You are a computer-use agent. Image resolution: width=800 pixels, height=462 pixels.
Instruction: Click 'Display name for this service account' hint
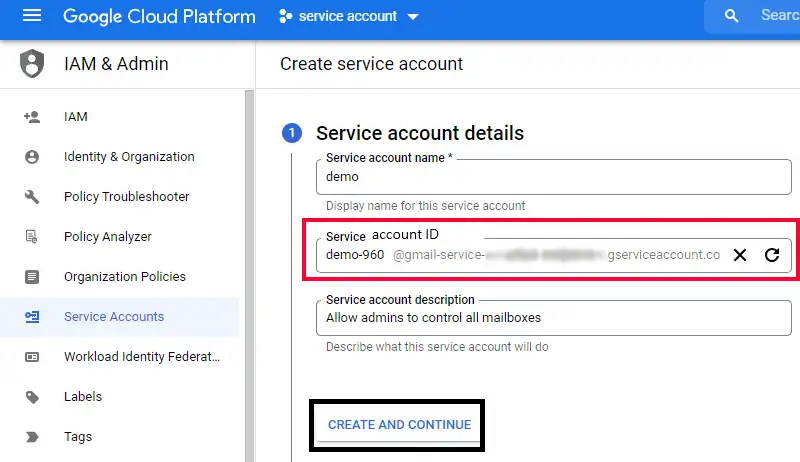click(426, 206)
